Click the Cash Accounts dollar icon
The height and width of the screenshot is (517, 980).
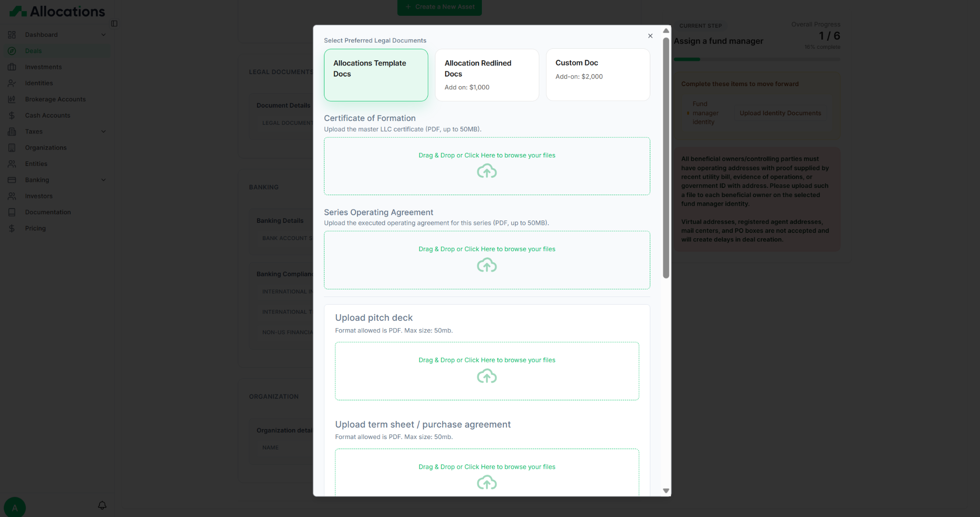point(12,116)
